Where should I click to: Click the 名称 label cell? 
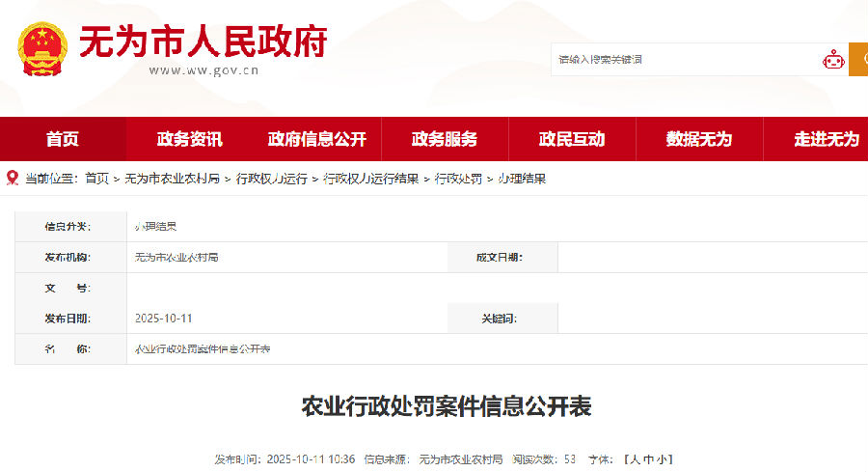point(70,349)
